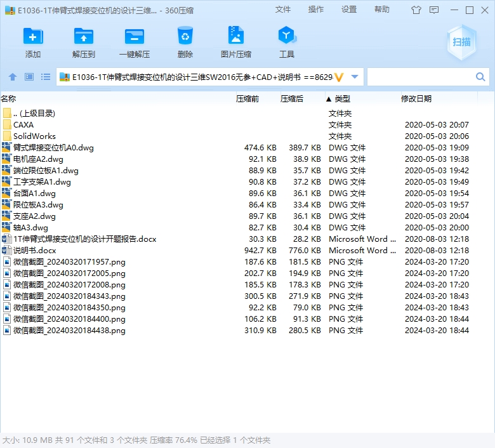The width and height of the screenshot is (495, 448).
Task: Open the 帮助 menu
Action: pos(382,10)
